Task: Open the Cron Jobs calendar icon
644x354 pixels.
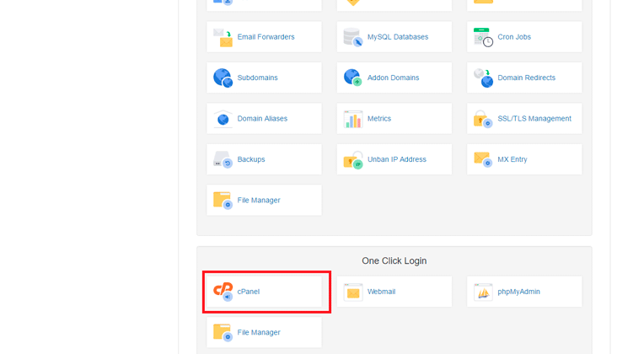Action: coord(483,37)
